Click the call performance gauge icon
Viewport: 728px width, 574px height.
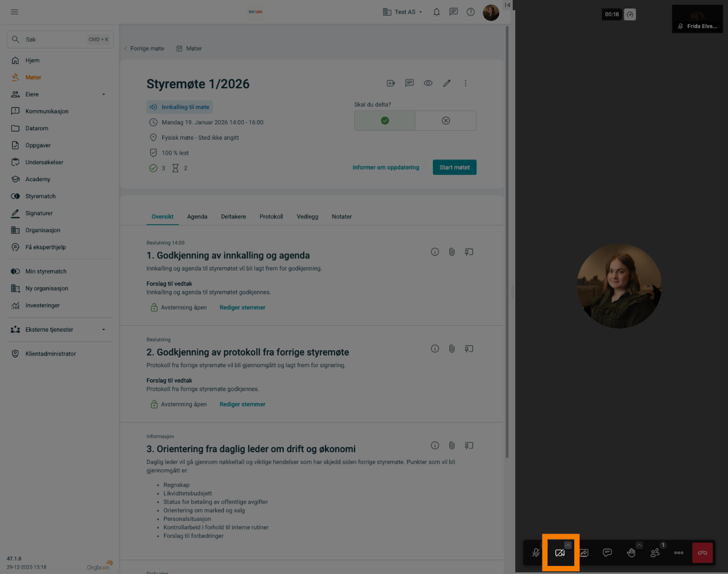[x=630, y=14]
